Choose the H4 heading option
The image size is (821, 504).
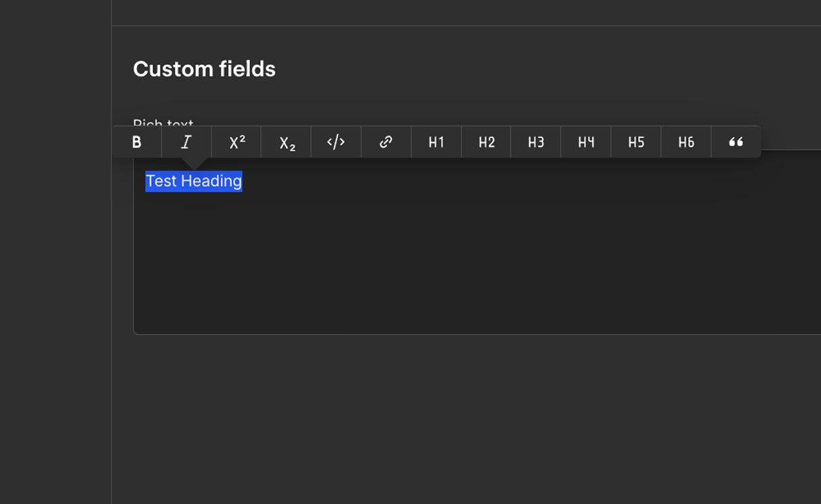tap(586, 142)
